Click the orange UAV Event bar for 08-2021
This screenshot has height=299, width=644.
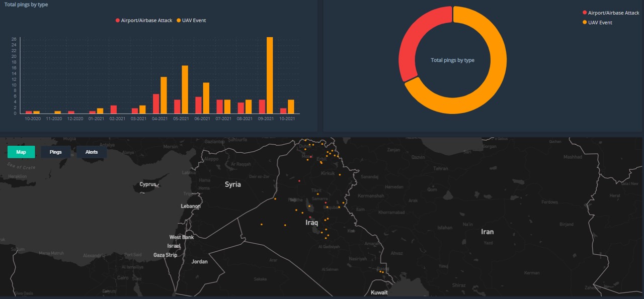pyautogui.click(x=249, y=107)
